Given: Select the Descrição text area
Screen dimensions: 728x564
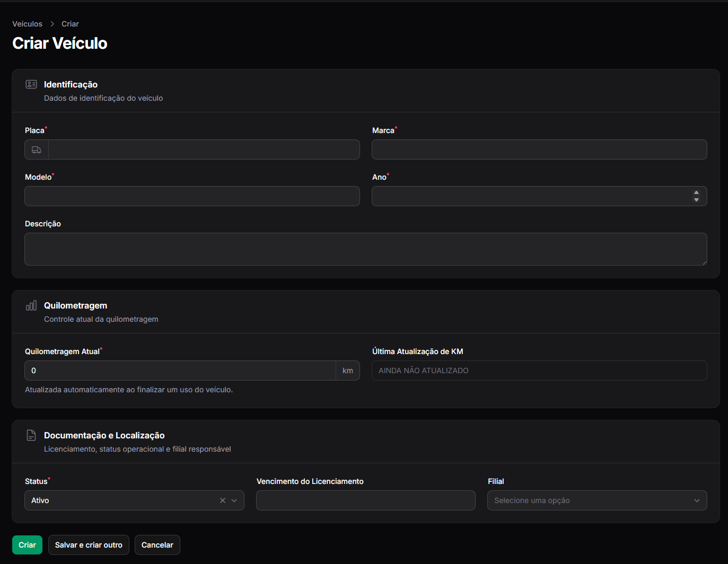Looking at the screenshot, I should [x=366, y=249].
